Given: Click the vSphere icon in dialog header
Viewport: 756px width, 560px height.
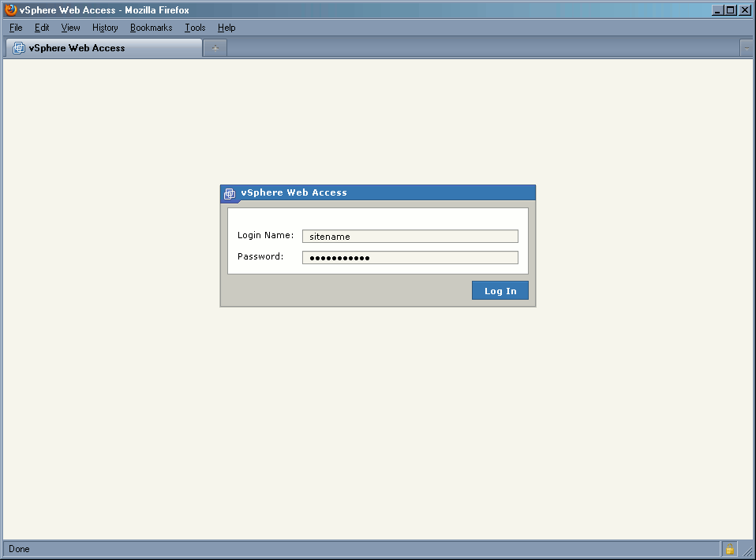Looking at the screenshot, I should (230, 194).
